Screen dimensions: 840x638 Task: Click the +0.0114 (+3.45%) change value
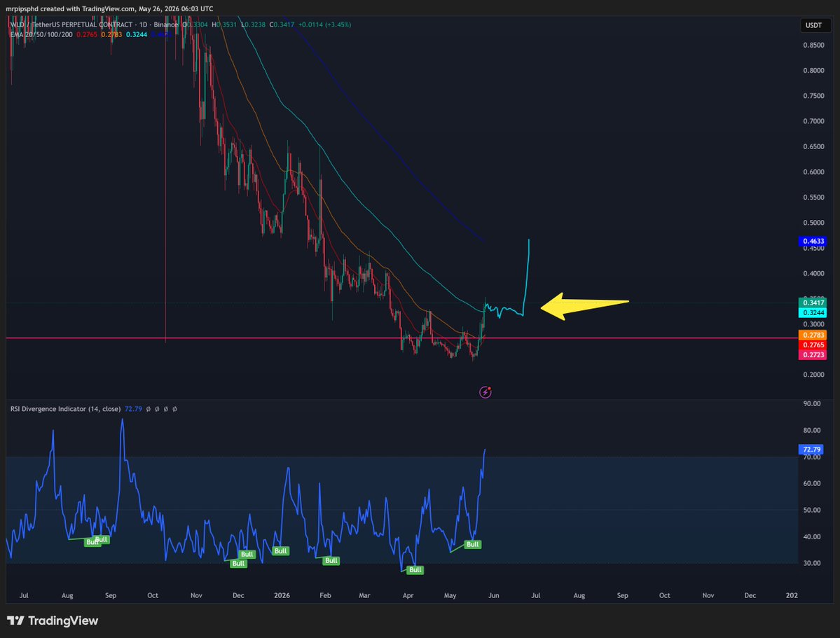(x=324, y=25)
